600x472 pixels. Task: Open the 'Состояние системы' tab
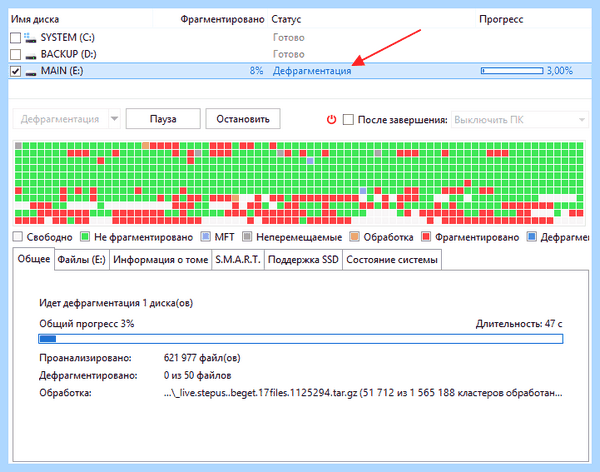click(x=392, y=260)
